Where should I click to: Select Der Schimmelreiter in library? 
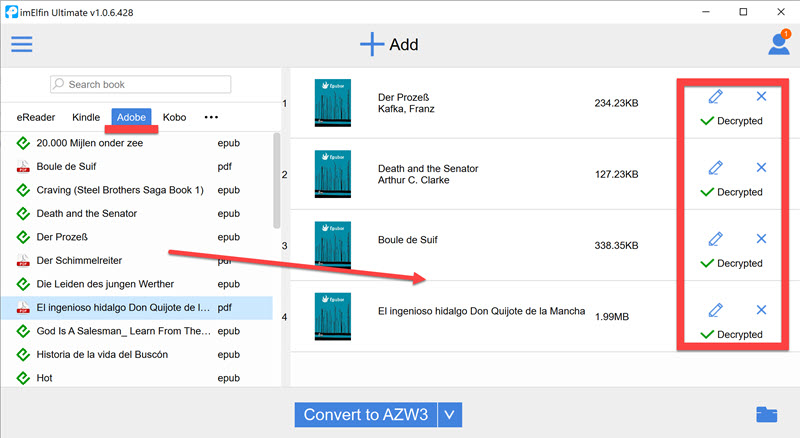click(136, 260)
